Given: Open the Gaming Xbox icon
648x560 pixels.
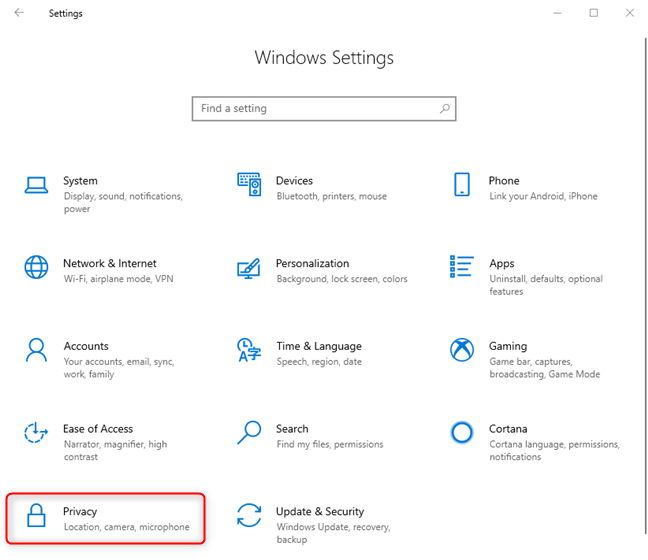Looking at the screenshot, I should click(x=462, y=350).
